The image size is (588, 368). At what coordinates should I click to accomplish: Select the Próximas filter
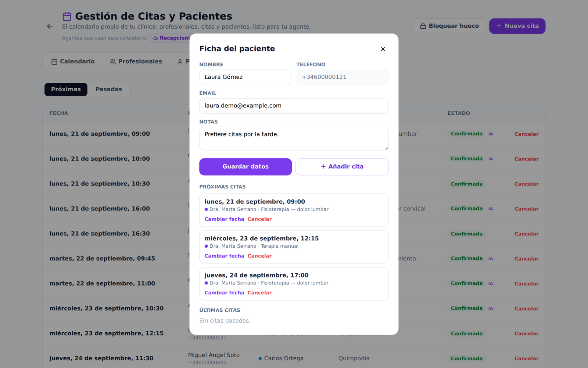[x=66, y=89]
